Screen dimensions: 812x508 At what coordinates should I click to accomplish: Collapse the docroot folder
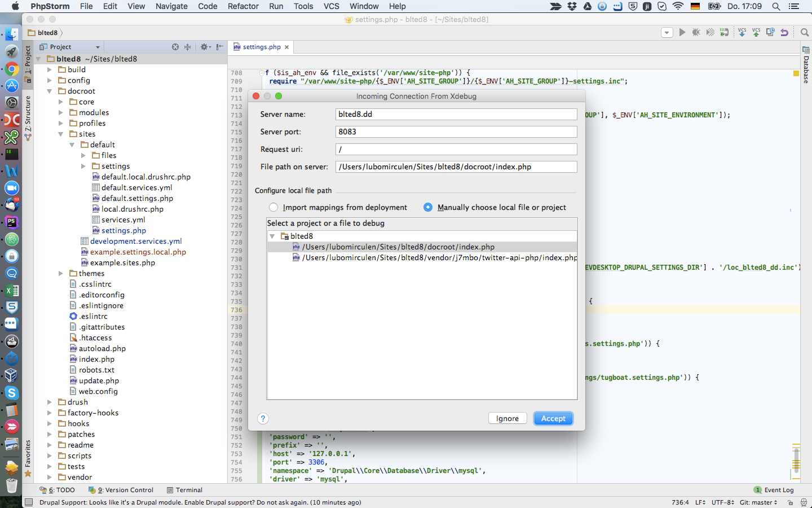tap(50, 91)
